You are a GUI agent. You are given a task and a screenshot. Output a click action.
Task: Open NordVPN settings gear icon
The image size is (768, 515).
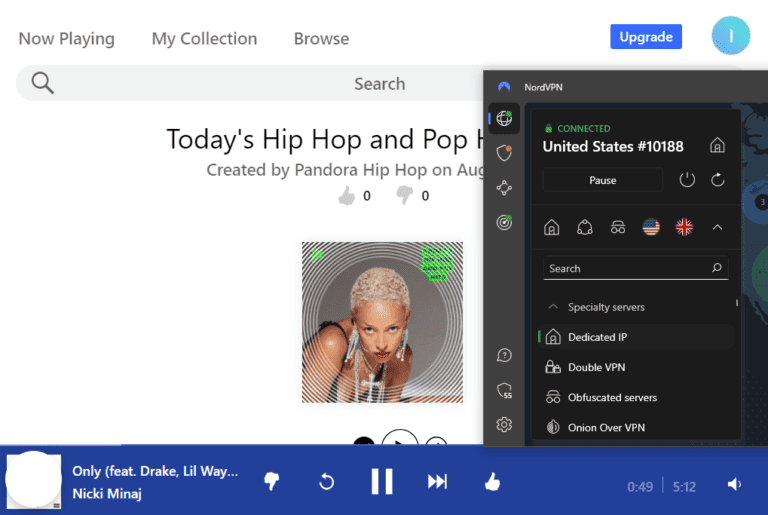tap(504, 425)
